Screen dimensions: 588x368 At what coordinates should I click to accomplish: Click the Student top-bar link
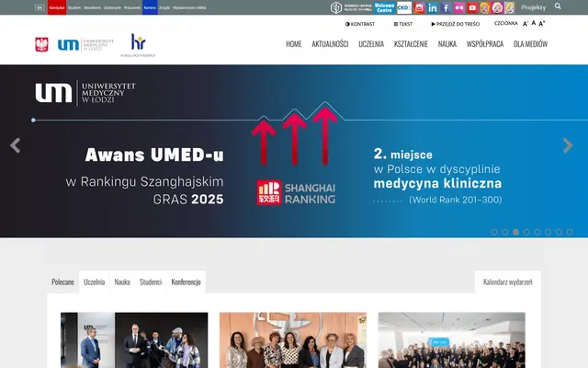coord(74,7)
